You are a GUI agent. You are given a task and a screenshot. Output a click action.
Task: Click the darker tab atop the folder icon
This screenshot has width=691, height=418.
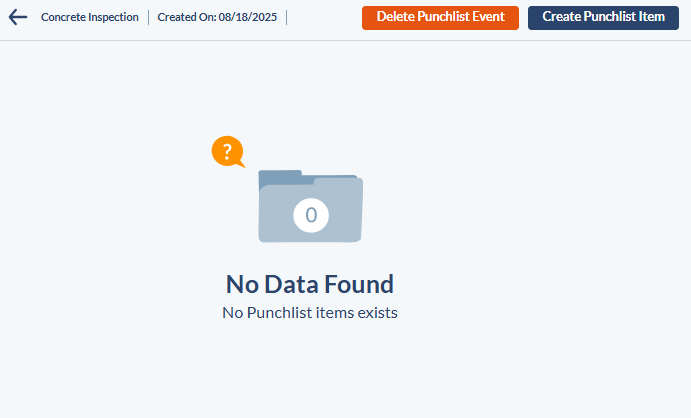[x=280, y=177]
